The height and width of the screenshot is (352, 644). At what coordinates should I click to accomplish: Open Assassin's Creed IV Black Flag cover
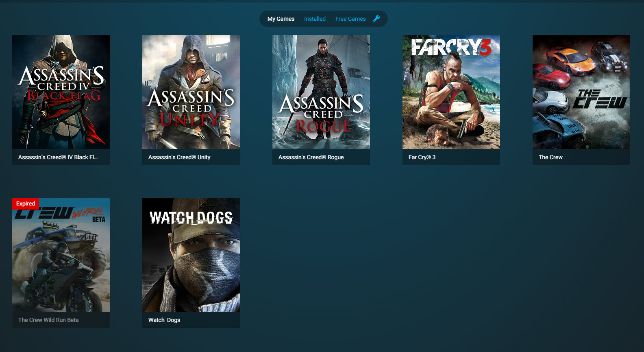[61, 92]
